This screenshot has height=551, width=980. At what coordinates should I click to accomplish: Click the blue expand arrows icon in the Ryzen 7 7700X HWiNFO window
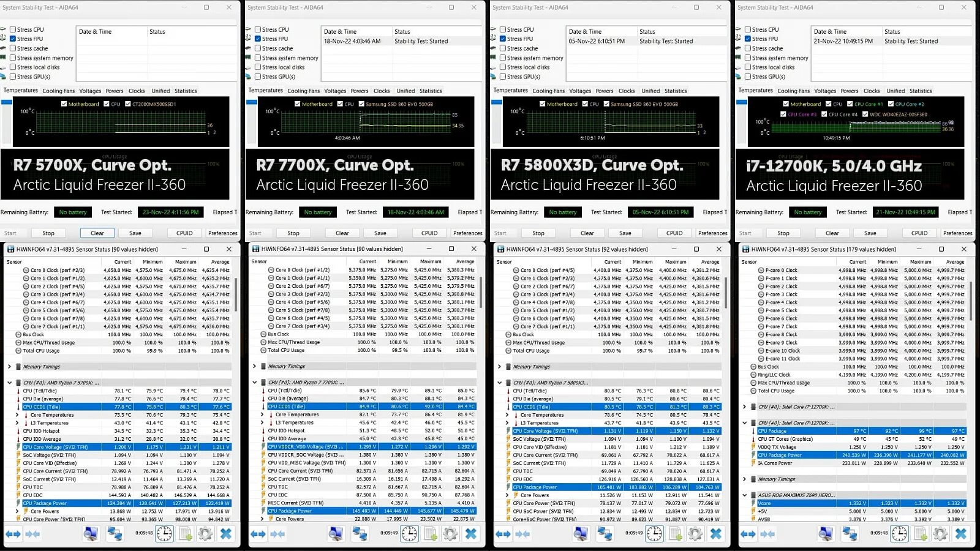pyautogui.click(x=258, y=534)
